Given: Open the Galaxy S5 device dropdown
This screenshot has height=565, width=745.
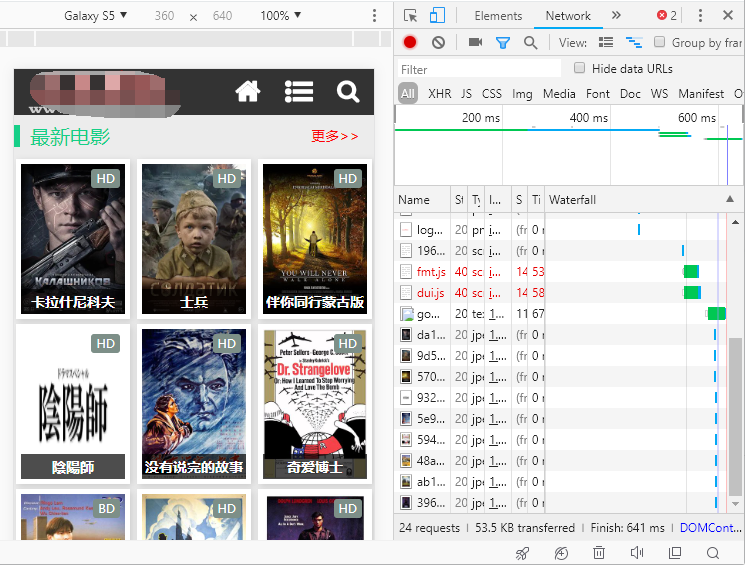Looking at the screenshot, I should [96, 16].
